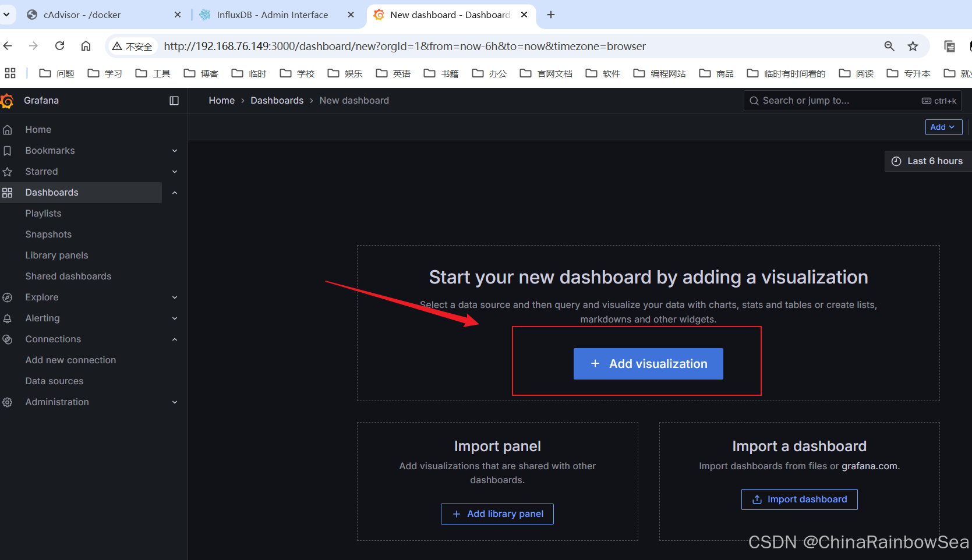Open the 官网文档 bookmarks folder
This screenshot has width=972, height=560.
click(x=546, y=73)
